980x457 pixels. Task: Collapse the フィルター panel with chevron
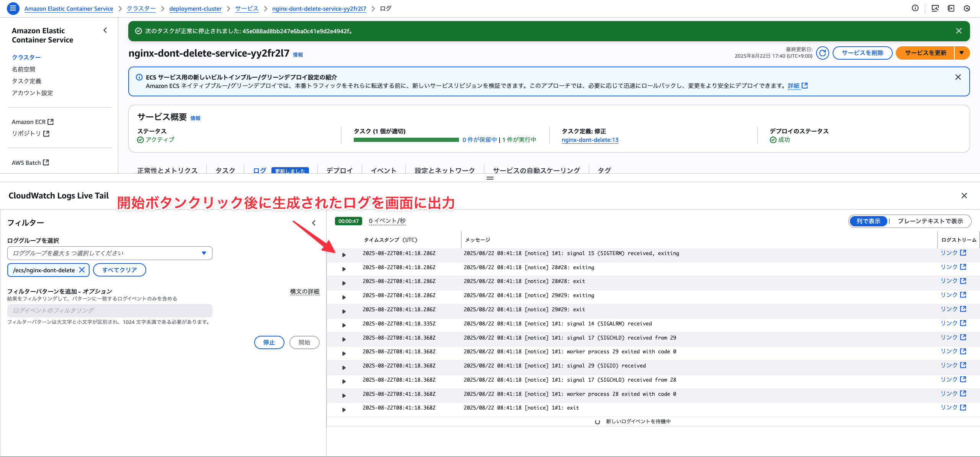[314, 223]
